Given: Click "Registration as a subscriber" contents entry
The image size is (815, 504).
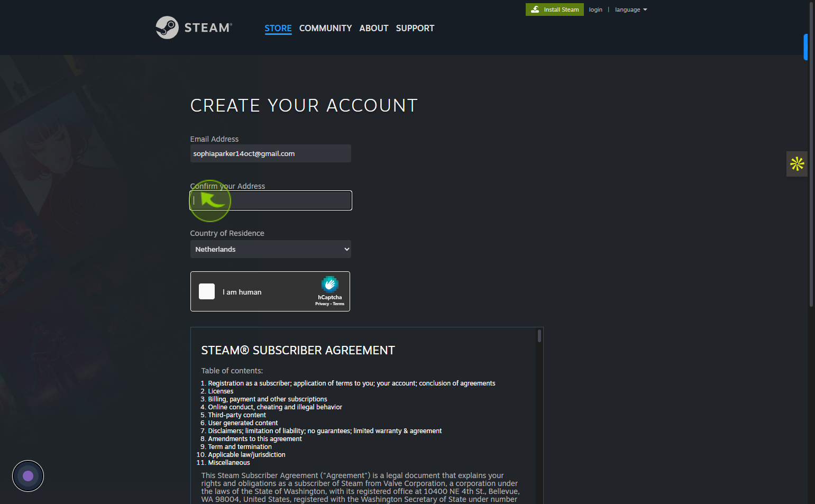Looking at the screenshot, I should tap(351, 383).
